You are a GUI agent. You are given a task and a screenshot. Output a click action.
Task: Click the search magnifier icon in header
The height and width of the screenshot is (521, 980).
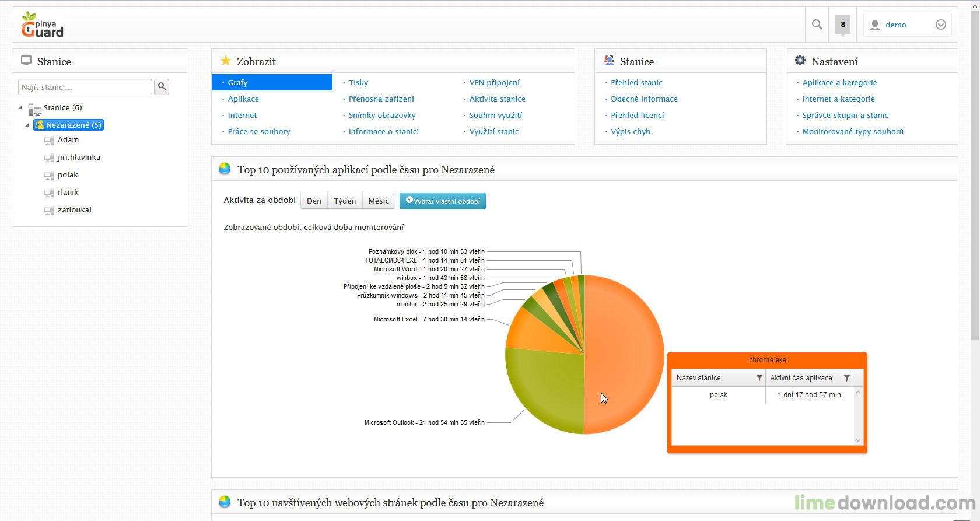click(817, 25)
